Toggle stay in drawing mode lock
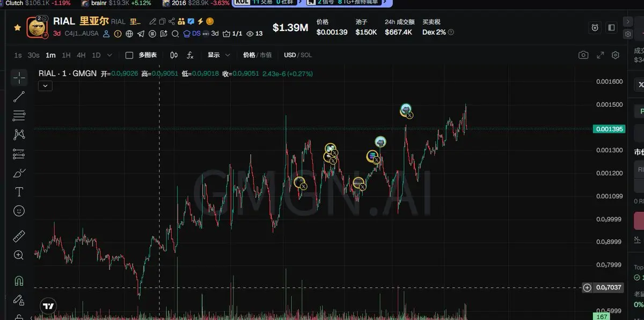The width and height of the screenshot is (644, 320). tap(19, 300)
